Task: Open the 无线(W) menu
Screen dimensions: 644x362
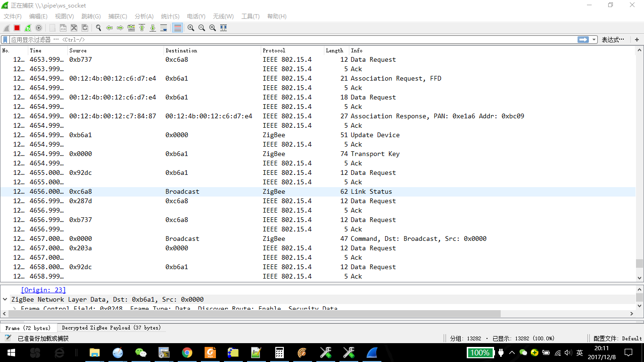Action: point(223,16)
